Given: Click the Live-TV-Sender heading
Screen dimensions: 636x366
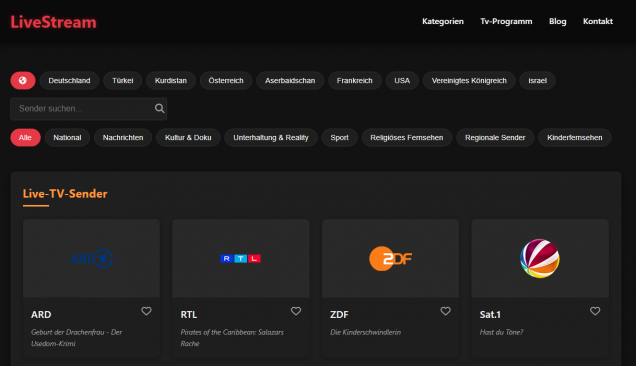Looking at the screenshot, I should click(x=65, y=194).
